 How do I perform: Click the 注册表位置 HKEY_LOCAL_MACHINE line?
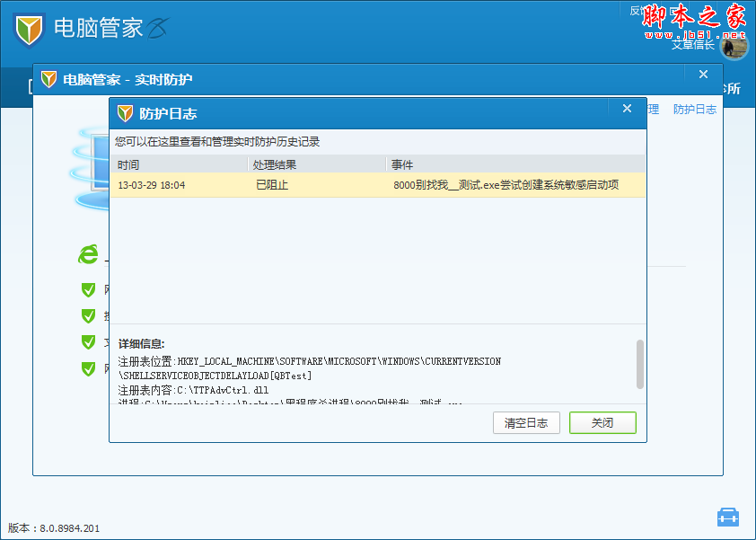tap(309, 361)
